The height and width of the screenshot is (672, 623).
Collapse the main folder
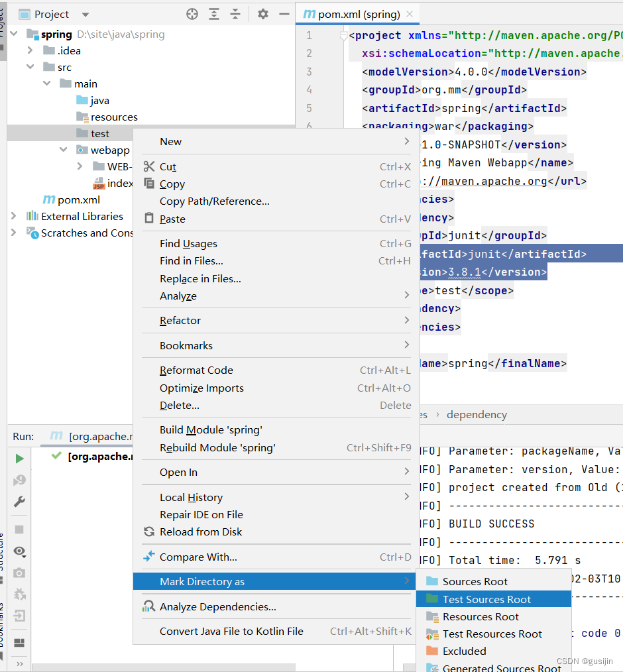(46, 84)
